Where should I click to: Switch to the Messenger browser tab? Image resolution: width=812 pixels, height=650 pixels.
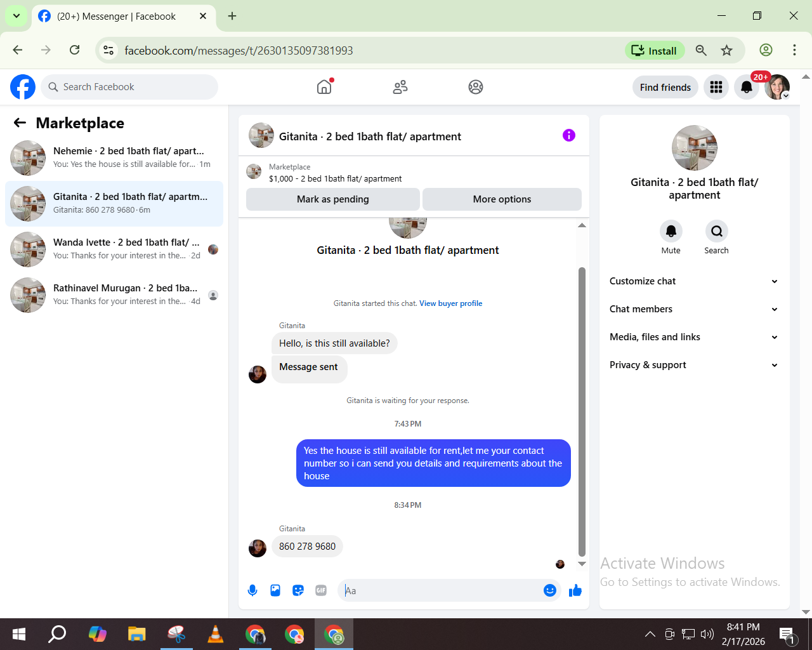[123, 17]
